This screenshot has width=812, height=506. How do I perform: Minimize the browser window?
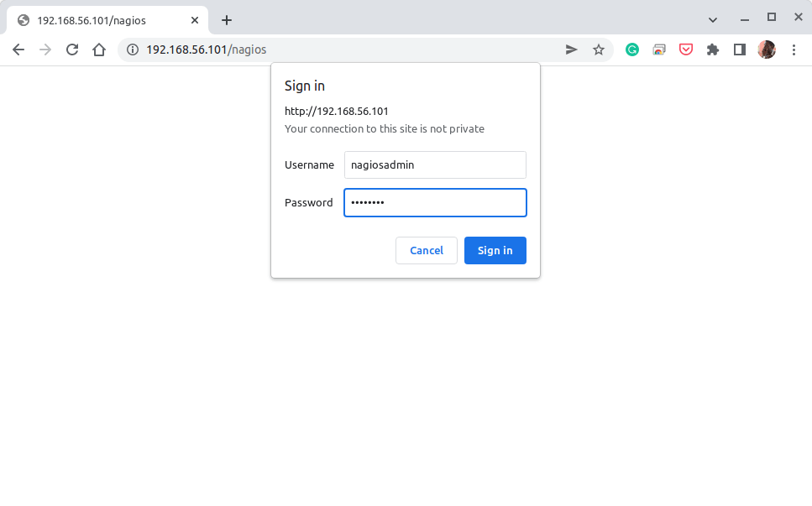(745, 19)
